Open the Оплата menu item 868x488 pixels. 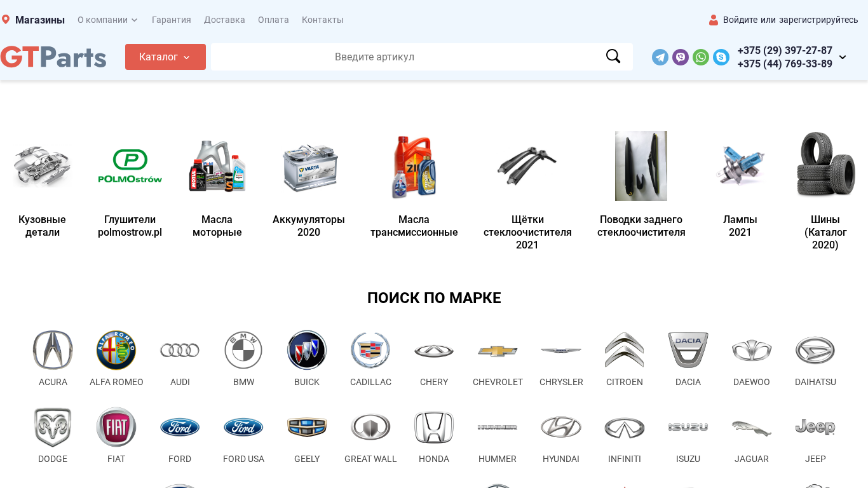click(x=273, y=20)
